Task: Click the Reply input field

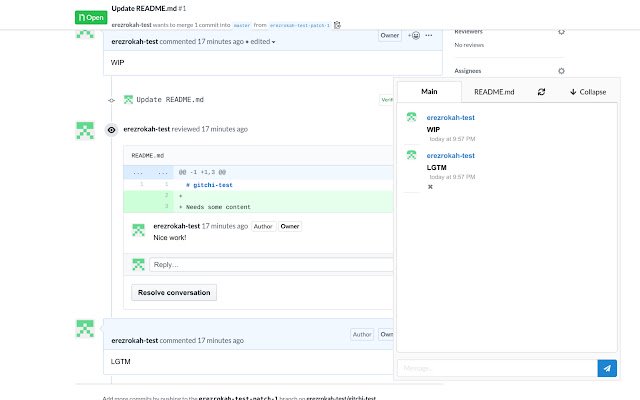Action: tap(271, 265)
